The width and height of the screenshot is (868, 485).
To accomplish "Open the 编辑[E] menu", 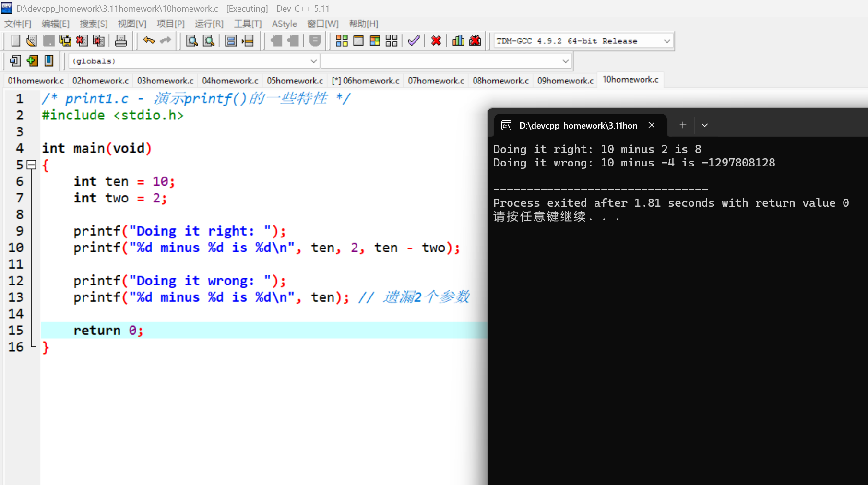I will (56, 24).
